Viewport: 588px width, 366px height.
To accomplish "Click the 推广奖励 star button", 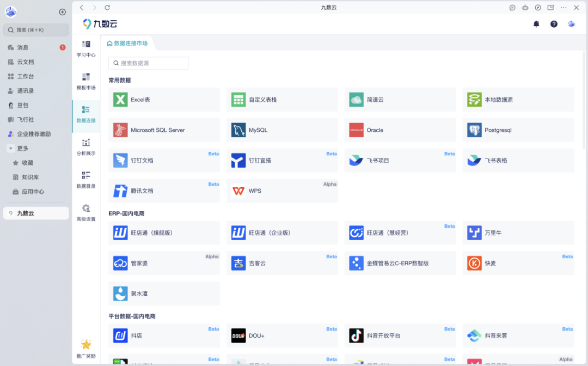I will coord(86,349).
